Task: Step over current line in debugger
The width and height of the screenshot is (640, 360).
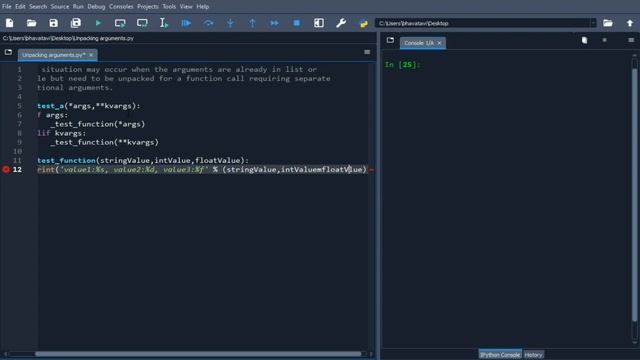Action: (x=208, y=23)
